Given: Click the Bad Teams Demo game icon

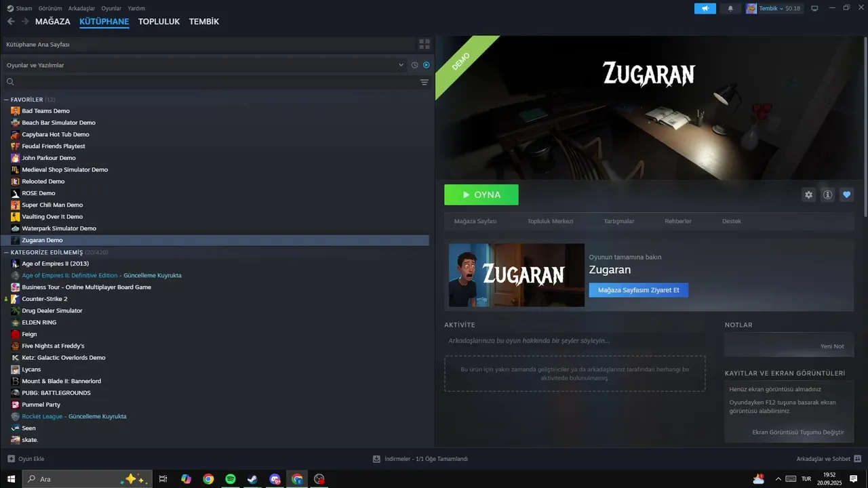Looking at the screenshot, I should point(16,110).
